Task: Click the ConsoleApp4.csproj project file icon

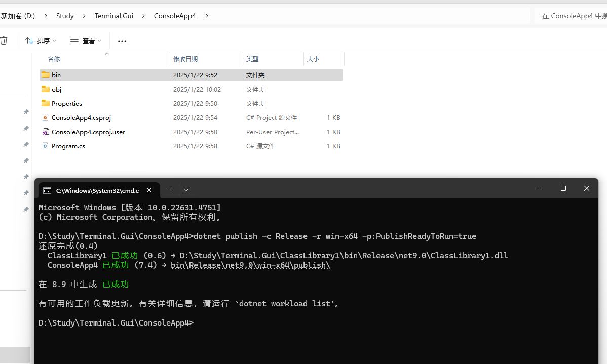Action: coord(45,117)
